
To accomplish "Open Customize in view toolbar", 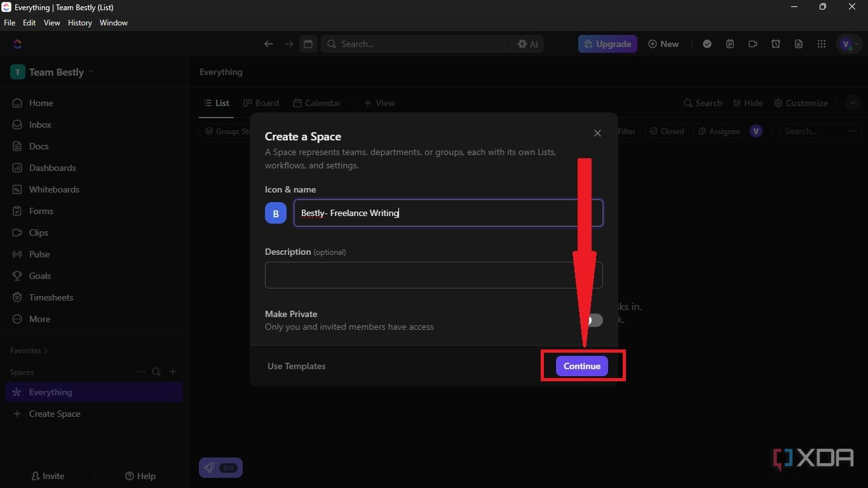I will click(801, 103).
